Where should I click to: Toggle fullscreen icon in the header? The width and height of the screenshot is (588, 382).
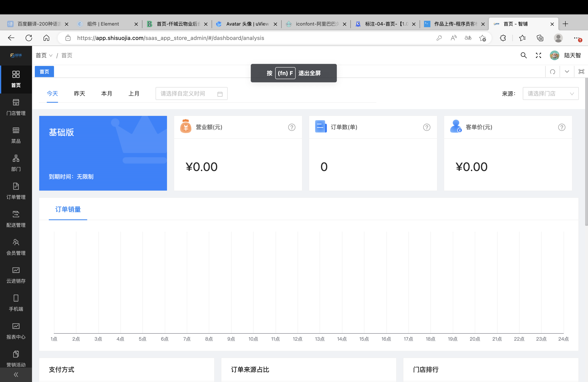538,55
